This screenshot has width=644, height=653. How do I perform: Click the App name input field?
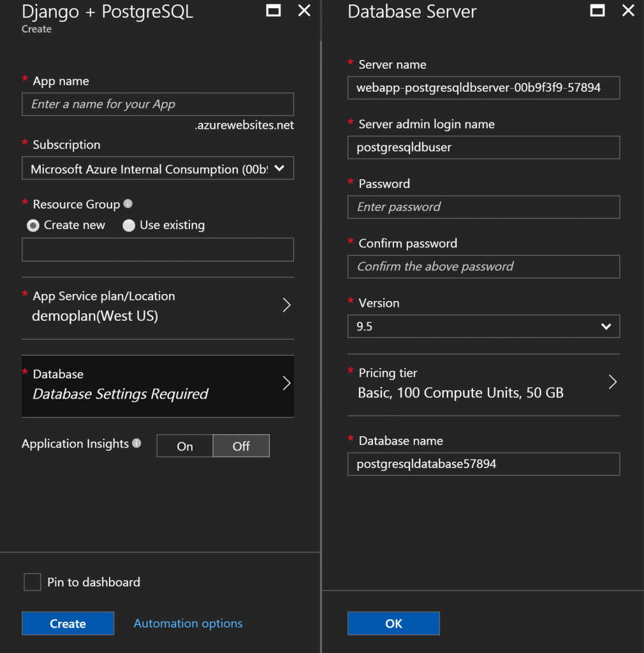click(x=157, y=104)
